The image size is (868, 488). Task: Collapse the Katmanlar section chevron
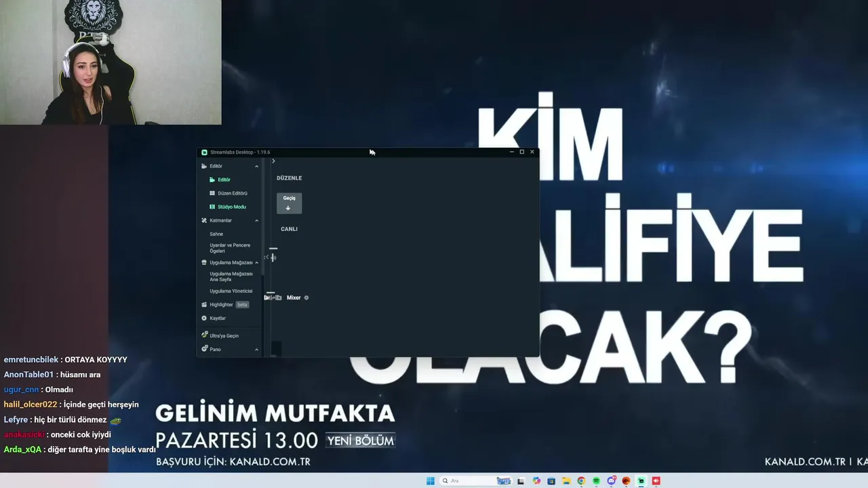coord(256,220)
